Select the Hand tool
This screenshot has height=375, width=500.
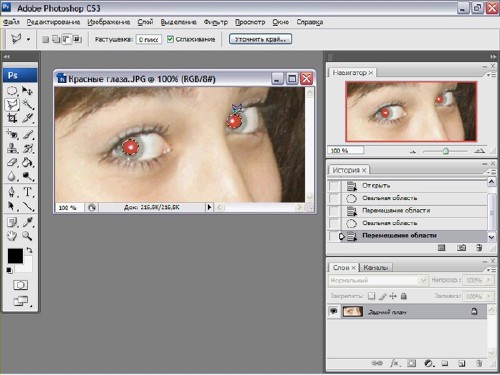[12, 236]
